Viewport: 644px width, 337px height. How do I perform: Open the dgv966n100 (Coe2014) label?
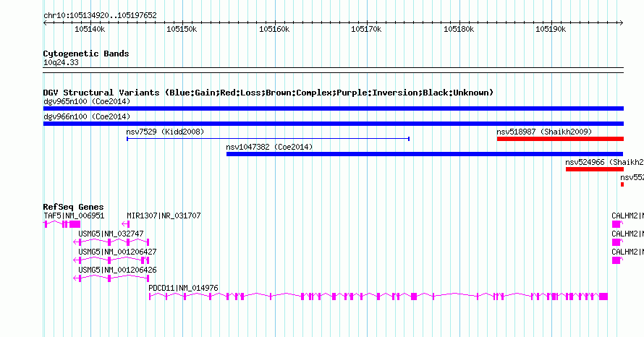click(87, 116)
